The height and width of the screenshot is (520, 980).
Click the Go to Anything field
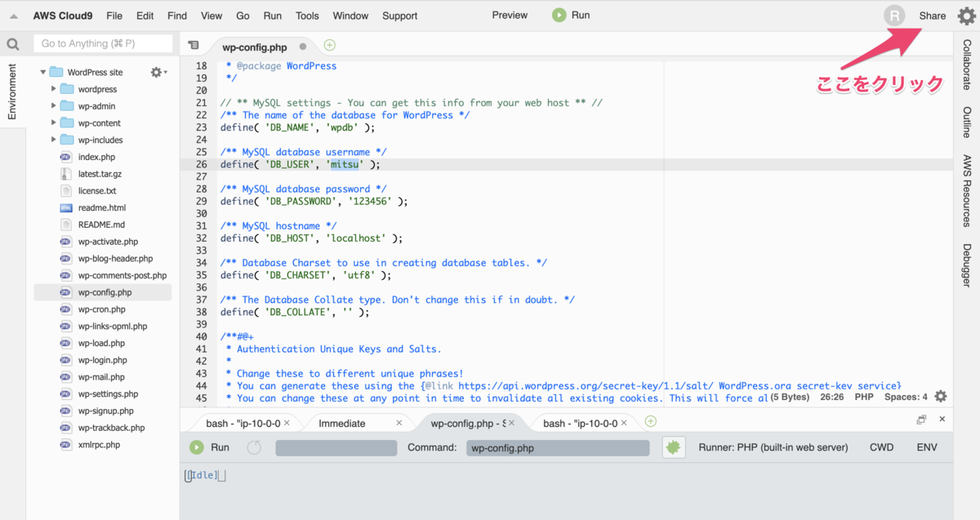(x=103, y=43)
